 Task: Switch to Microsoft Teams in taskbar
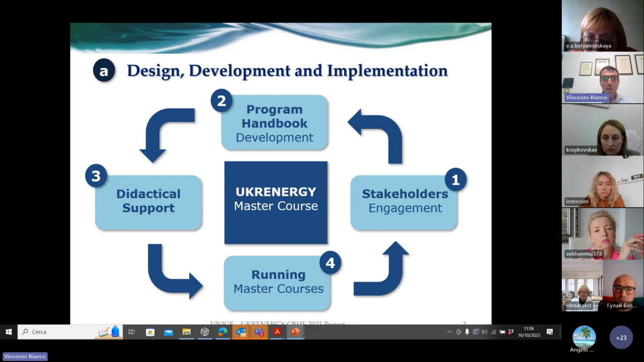259,332
